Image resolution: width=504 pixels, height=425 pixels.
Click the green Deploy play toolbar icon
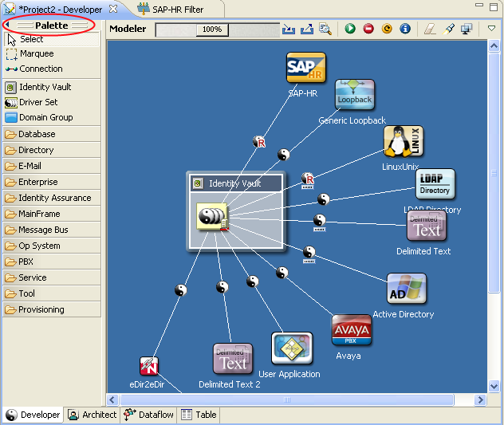coord(350,29)
